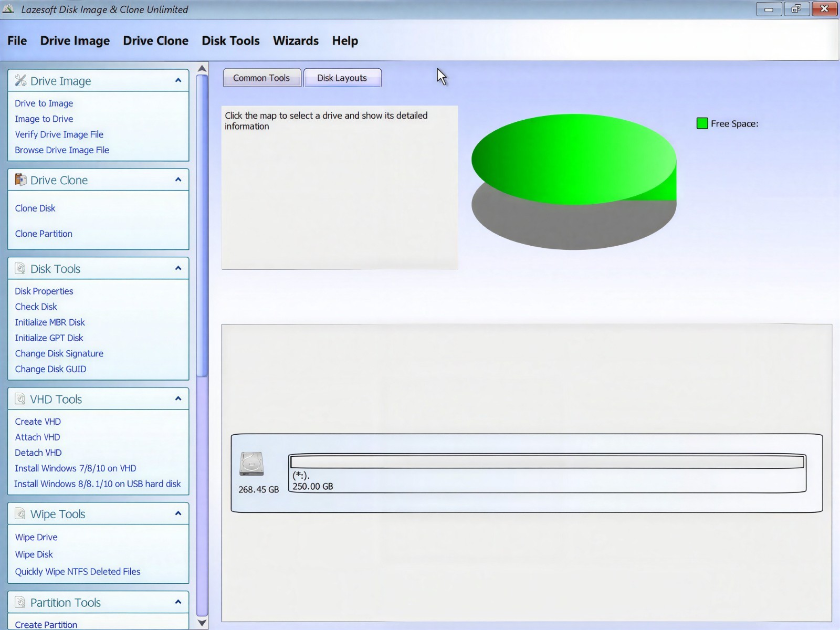The width and height of the screenshot is (840, 630).
Task: Restore down the Lazesoft window
Action: pos(796,9)
